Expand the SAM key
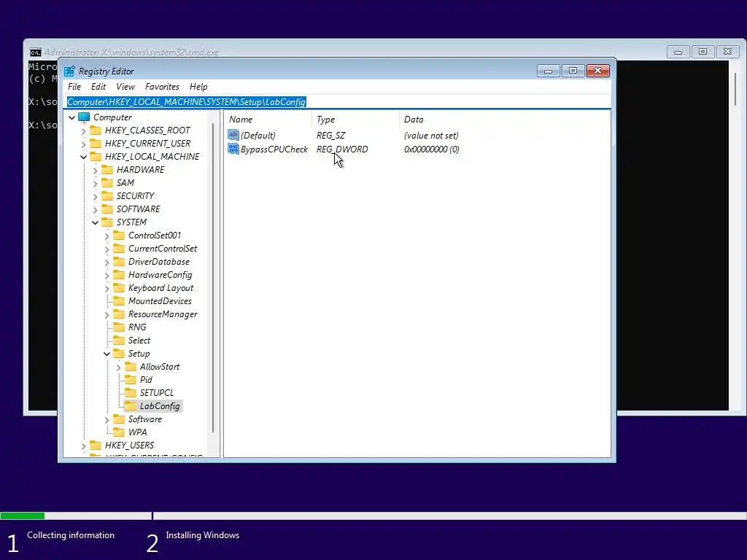 (x=95, y=183)
